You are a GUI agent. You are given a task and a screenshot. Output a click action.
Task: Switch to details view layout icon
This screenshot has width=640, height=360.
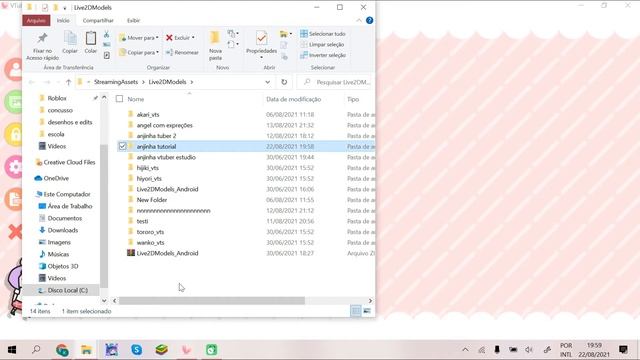356,311
